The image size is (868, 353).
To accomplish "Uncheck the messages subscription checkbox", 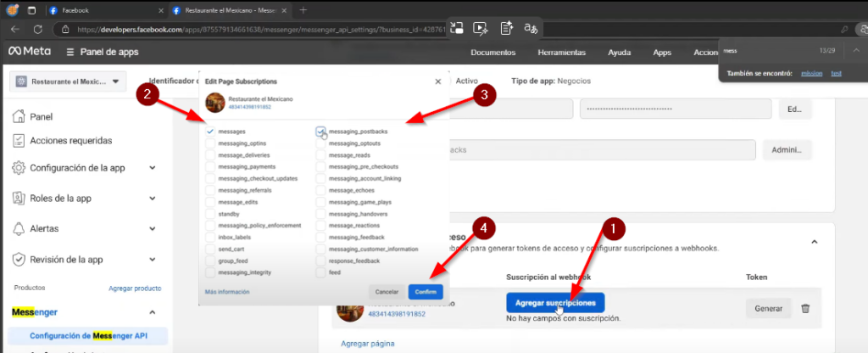I will coord(210,132).
